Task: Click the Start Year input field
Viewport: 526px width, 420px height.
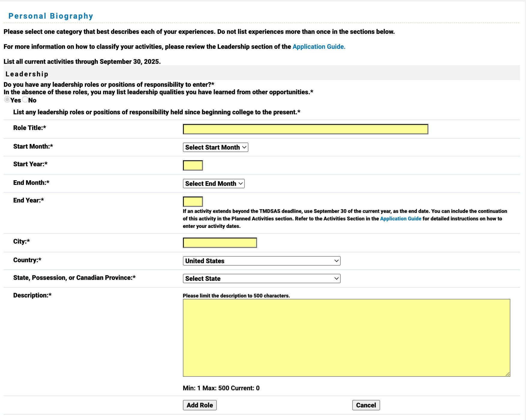Action: pos(193,165)
